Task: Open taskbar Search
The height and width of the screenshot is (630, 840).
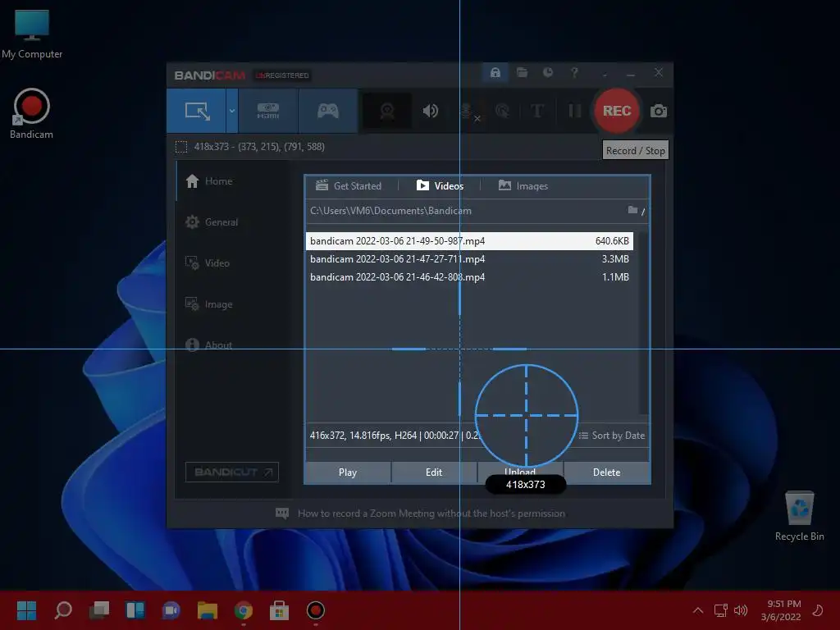Action: click(x=63, y=610)
